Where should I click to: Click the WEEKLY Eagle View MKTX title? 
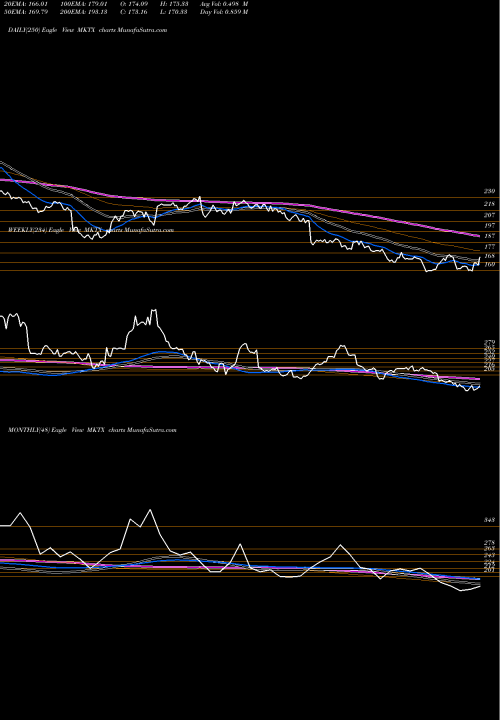click(91, 230)
